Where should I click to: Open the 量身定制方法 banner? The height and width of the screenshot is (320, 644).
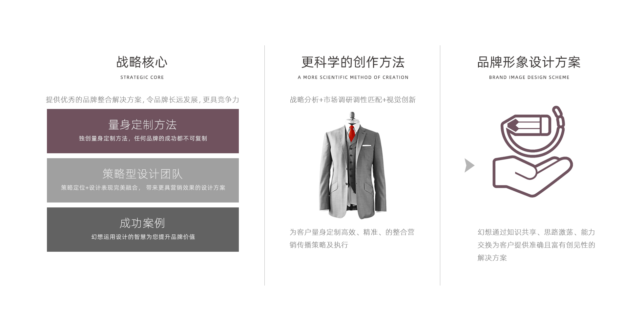tap(143, 131)
